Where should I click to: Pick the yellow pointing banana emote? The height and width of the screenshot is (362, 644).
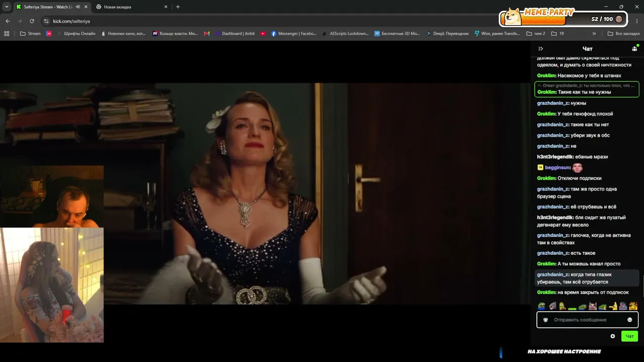(613, 306)
